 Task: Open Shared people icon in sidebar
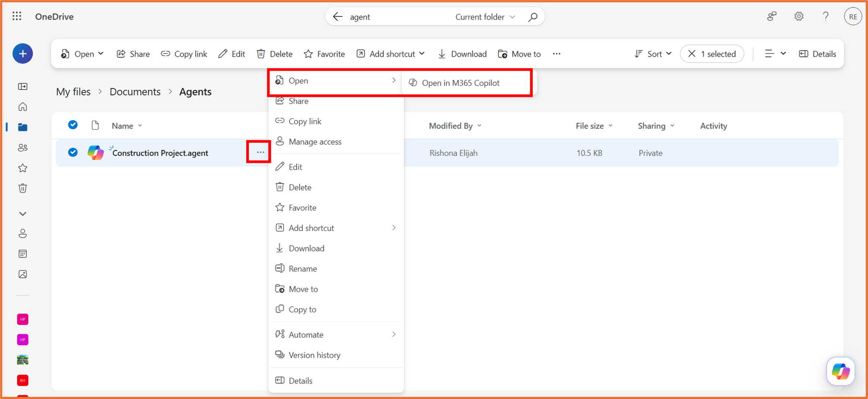23,148
